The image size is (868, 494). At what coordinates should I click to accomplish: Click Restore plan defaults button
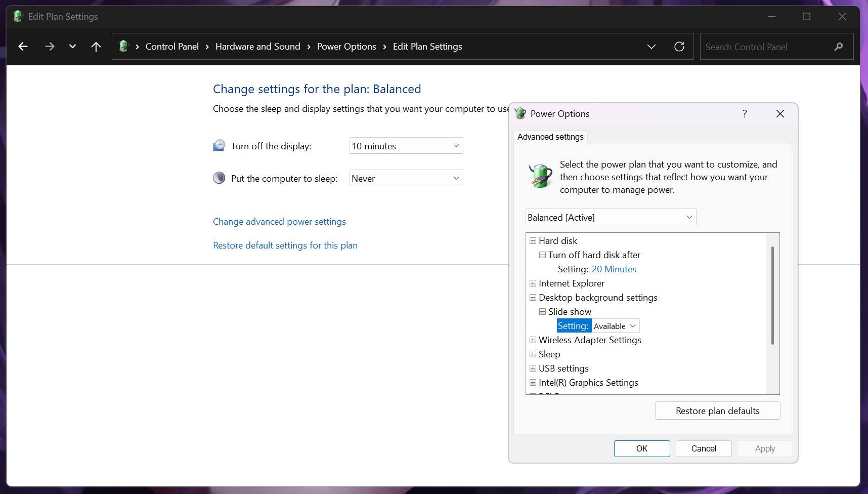point(717,410)
